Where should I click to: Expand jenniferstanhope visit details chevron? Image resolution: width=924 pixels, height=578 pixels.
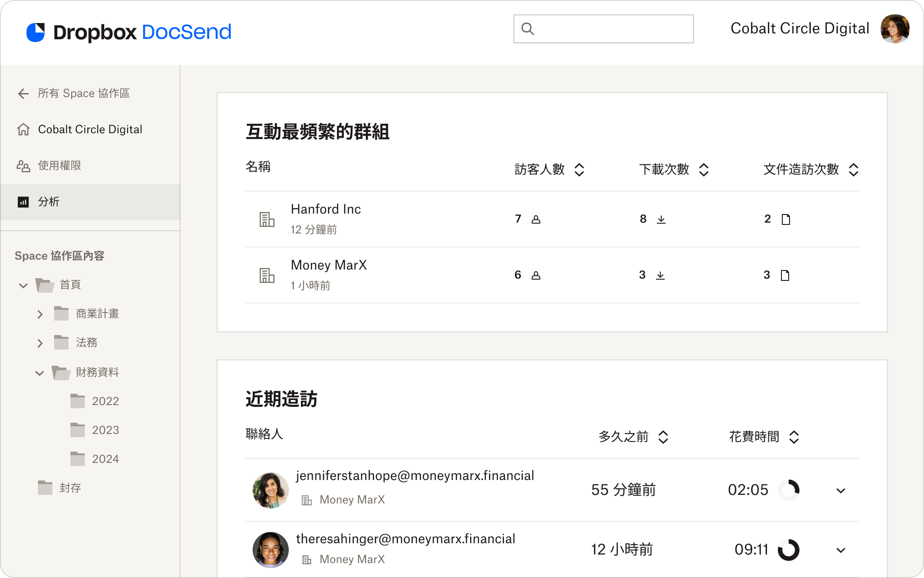(x=841, y=490)
